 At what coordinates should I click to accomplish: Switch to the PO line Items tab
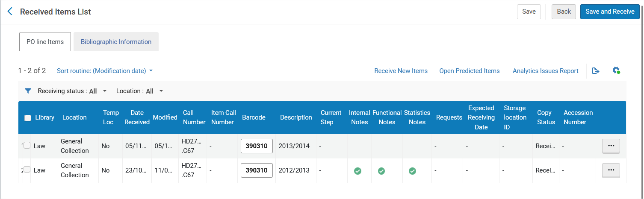click(x=45, y=42)
